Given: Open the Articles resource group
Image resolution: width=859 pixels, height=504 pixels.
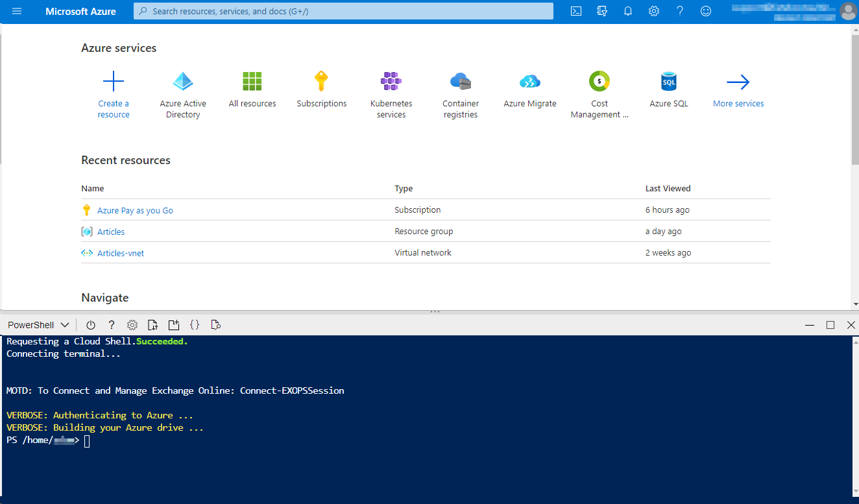Looking at the screenshot, I should 111,232.
